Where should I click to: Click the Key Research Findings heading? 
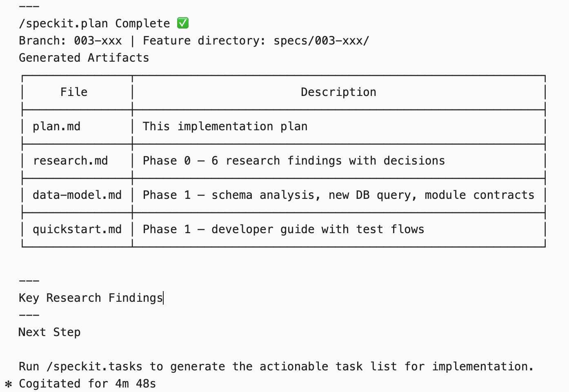point(91,298)
